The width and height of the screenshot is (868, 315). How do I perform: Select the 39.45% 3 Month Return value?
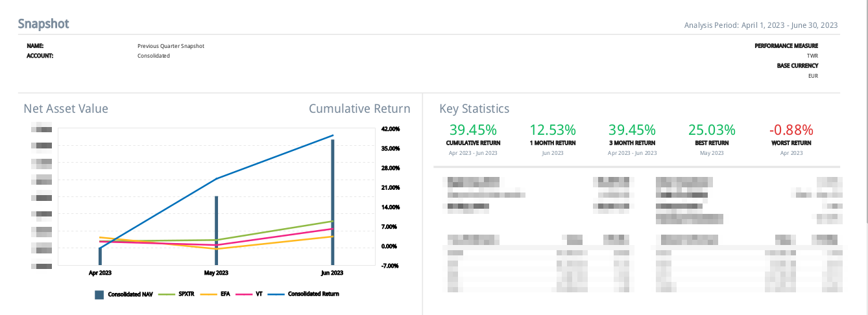[632, 130]
